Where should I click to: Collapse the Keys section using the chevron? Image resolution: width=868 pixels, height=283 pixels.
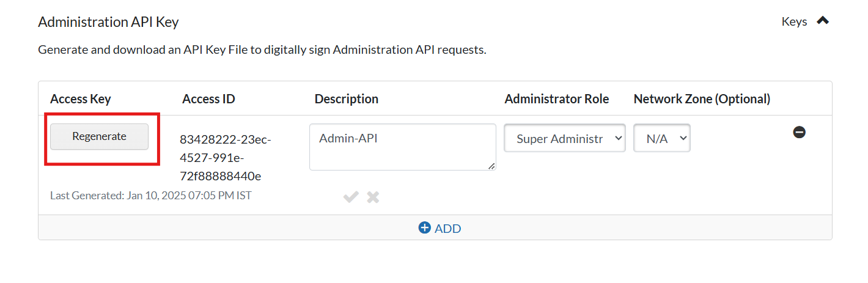(823, 21)
